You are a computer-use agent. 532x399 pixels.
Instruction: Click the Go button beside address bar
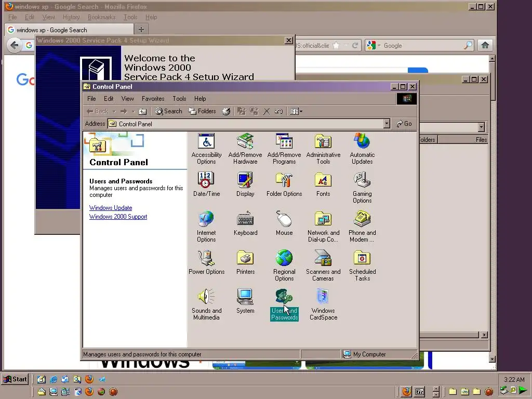pyautogui.click(x=404, y=124)
